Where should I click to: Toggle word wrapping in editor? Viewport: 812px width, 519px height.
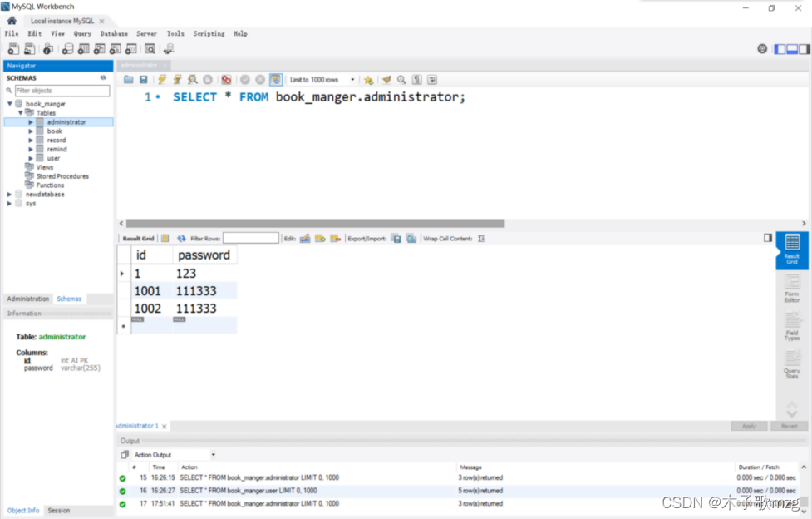click(x=432, y=79)
